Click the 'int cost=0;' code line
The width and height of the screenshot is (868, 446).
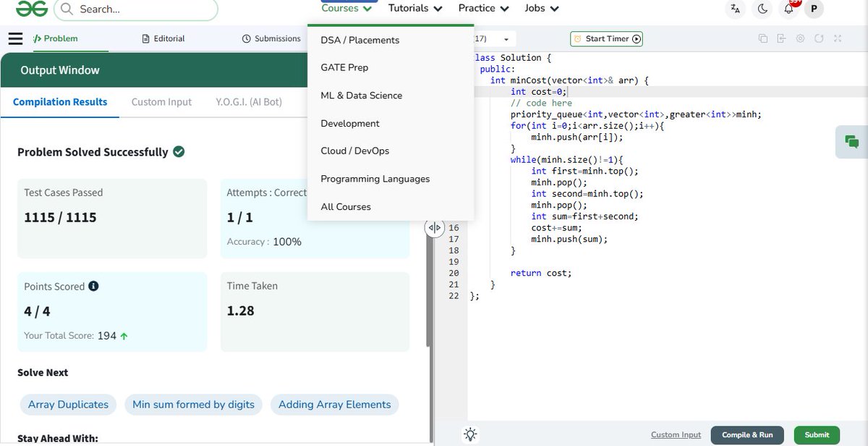540,92
